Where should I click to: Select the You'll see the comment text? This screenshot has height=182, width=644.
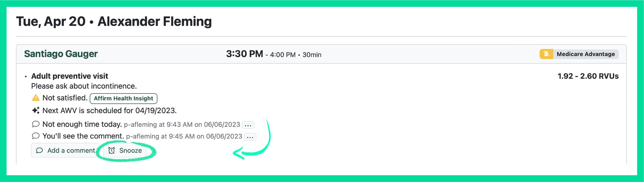click(x=83, y=136)
